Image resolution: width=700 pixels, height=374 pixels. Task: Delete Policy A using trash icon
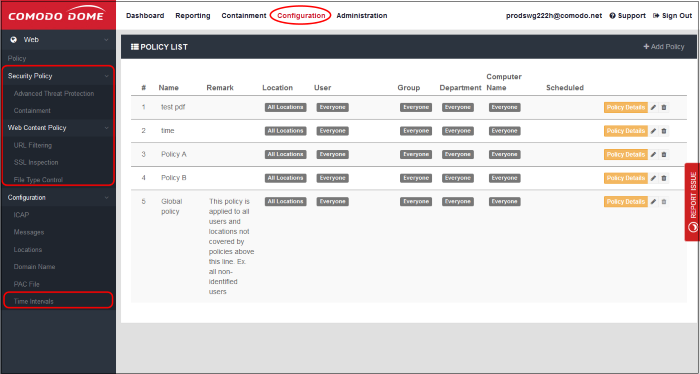click(664, 154)
